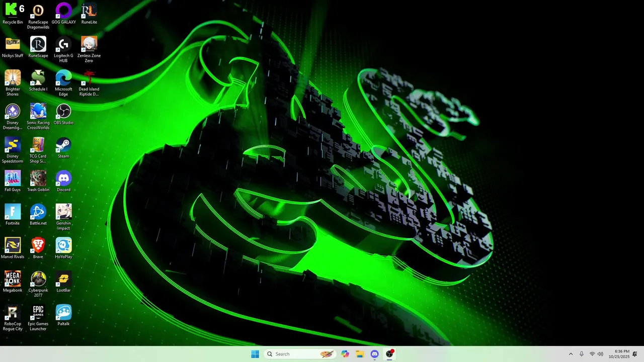This screenshot has width=644, height=362.
Task: Open GOG GALAXY desktop shortcut
Action: (63, 14)
